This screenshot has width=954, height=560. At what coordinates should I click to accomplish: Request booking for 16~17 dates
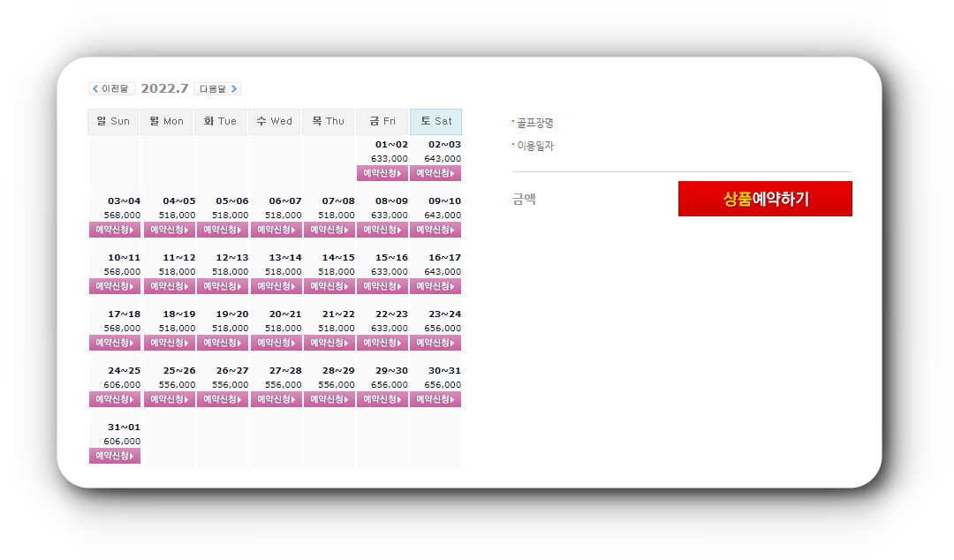click(435, 287)
